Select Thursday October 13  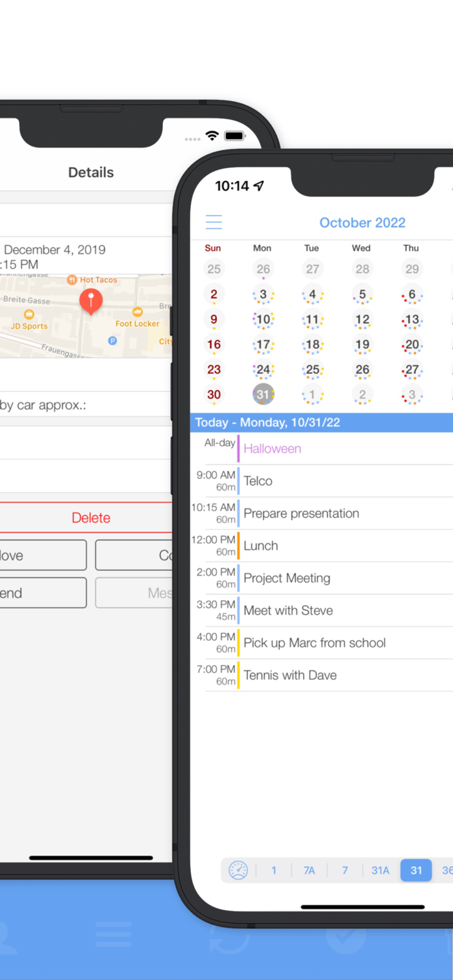[x=412, y=319]
